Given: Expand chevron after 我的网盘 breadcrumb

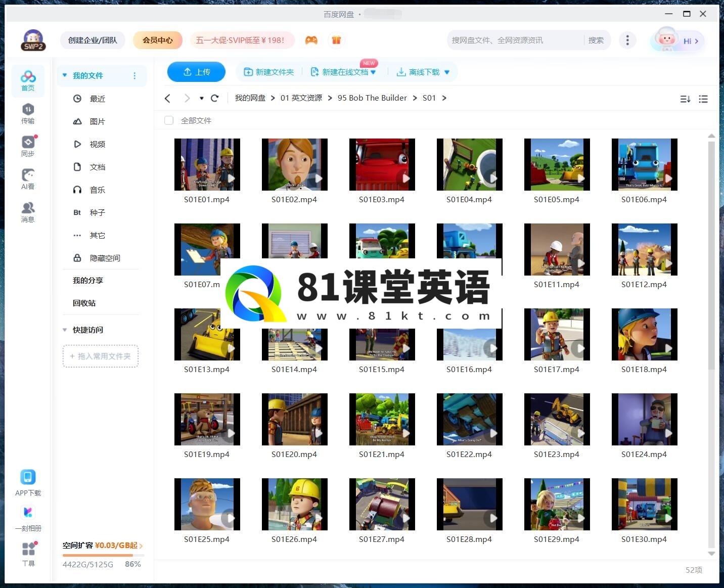Looking at the screenshot, I should tap(273, 98).
